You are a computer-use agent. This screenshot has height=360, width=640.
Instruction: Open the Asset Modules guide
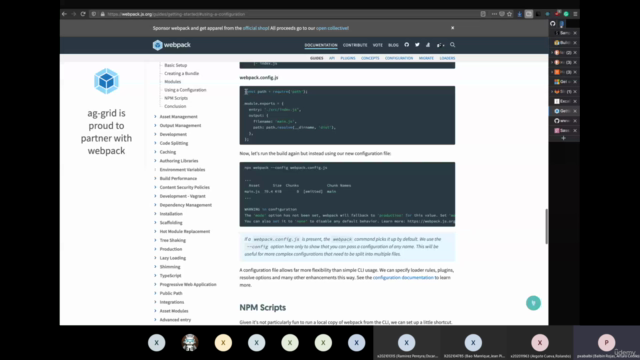(x=174, y=311)
